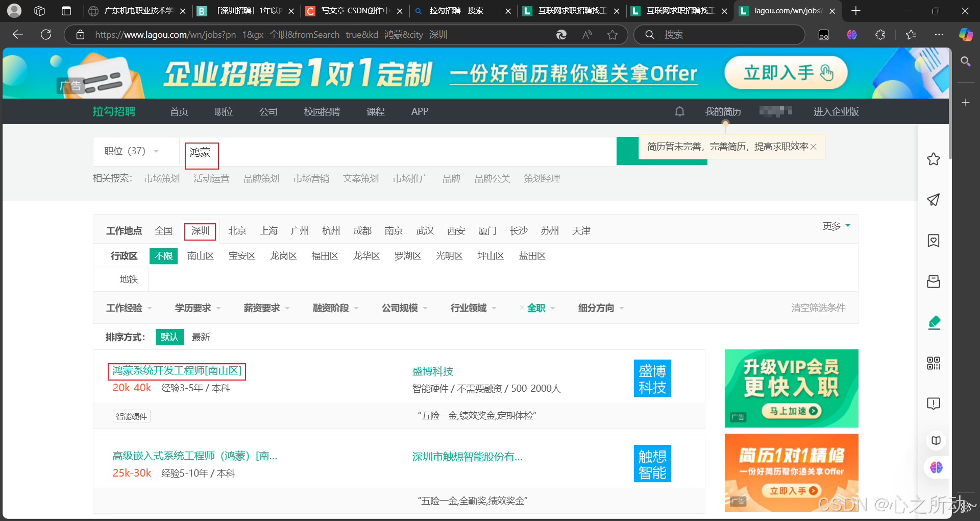Image resolution: width=980 pixels, height=521 pixels.
Task: Open 细分方向 filter dropdown
Action: click(x=601, y=308)
